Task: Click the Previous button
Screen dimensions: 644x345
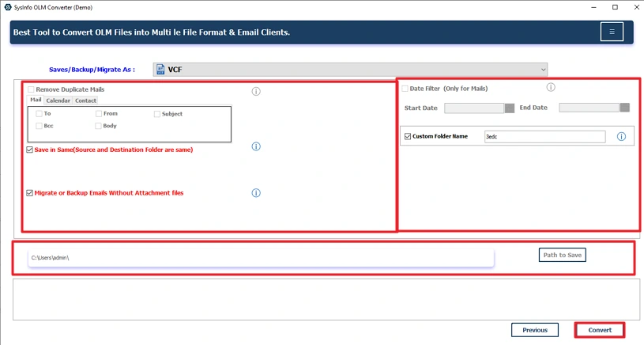Action: (x=535, y=330)
